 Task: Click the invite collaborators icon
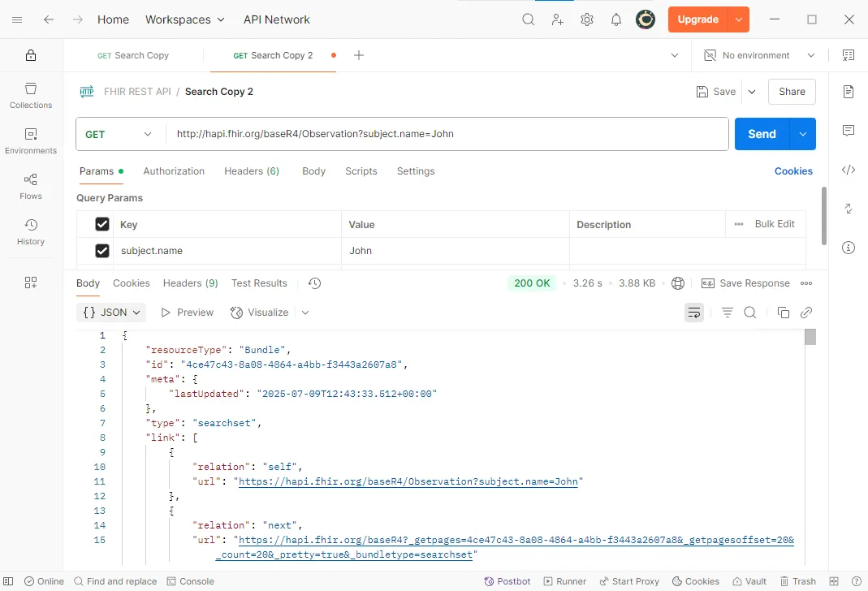[x=558, y=20]
